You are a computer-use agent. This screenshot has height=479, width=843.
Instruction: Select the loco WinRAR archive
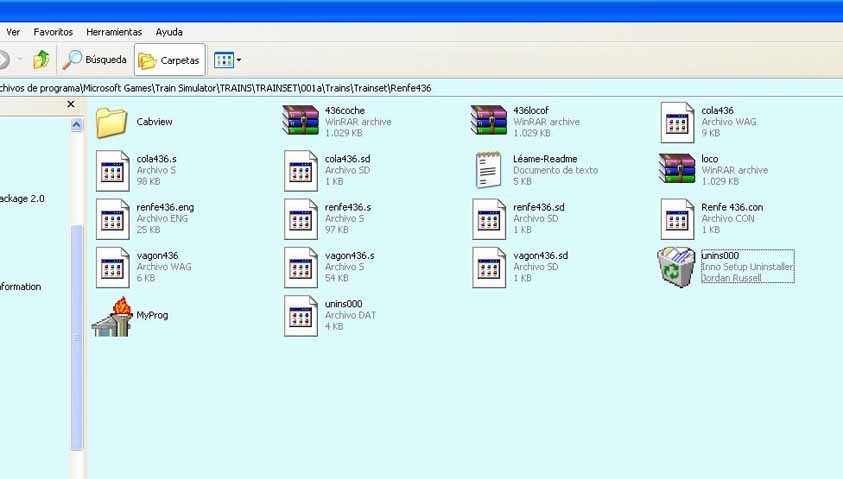tap(677, 170)
